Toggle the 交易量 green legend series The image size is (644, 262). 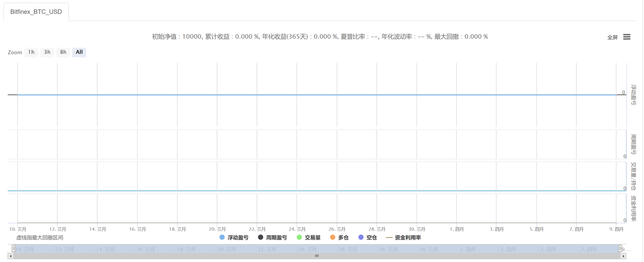pyautogui.click(x=308, y=238)
